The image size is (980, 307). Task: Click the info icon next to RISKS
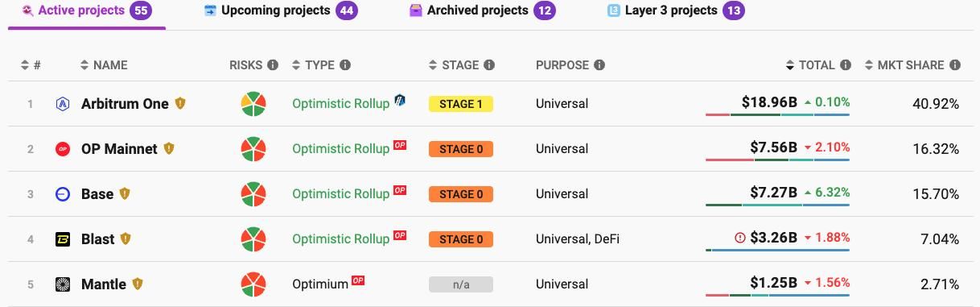pyautogui.click(x=273, y=65)
